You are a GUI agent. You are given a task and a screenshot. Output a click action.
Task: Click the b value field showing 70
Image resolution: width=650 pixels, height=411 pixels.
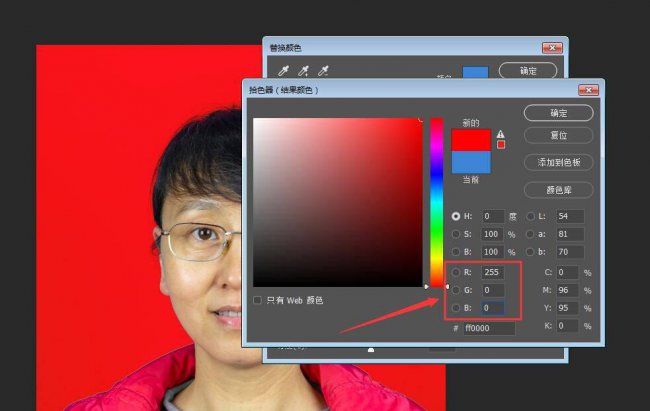570,252
